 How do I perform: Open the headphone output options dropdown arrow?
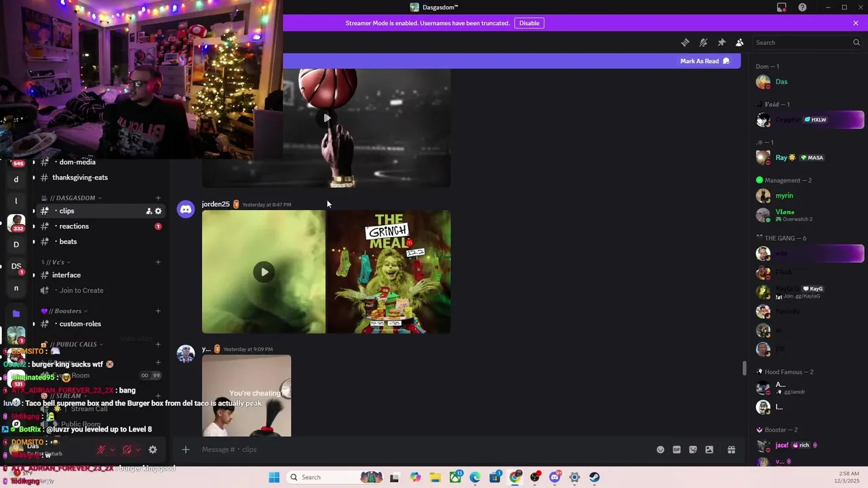[x=138, y=449]
